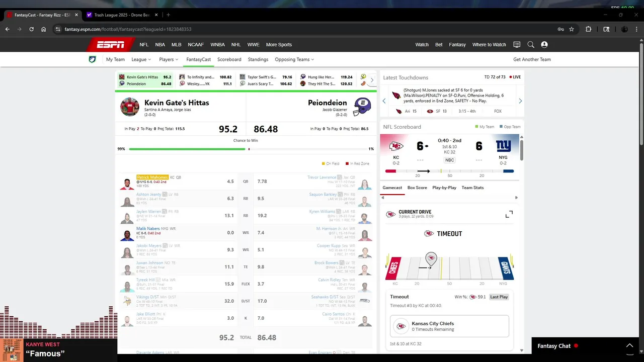This screenshot has width=644, height=362.
Task: Open Tyreek Hill player card
Action: tap(145, 280)
